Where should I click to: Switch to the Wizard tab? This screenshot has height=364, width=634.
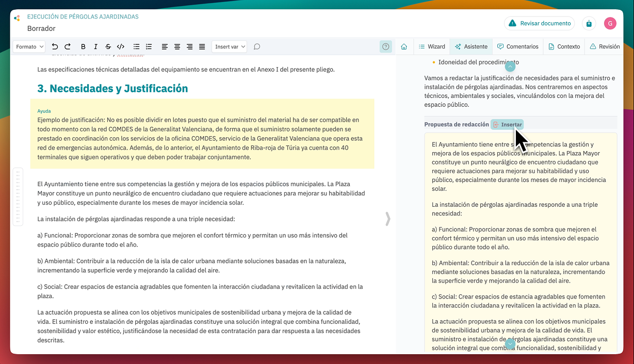(x=431, y=46)
